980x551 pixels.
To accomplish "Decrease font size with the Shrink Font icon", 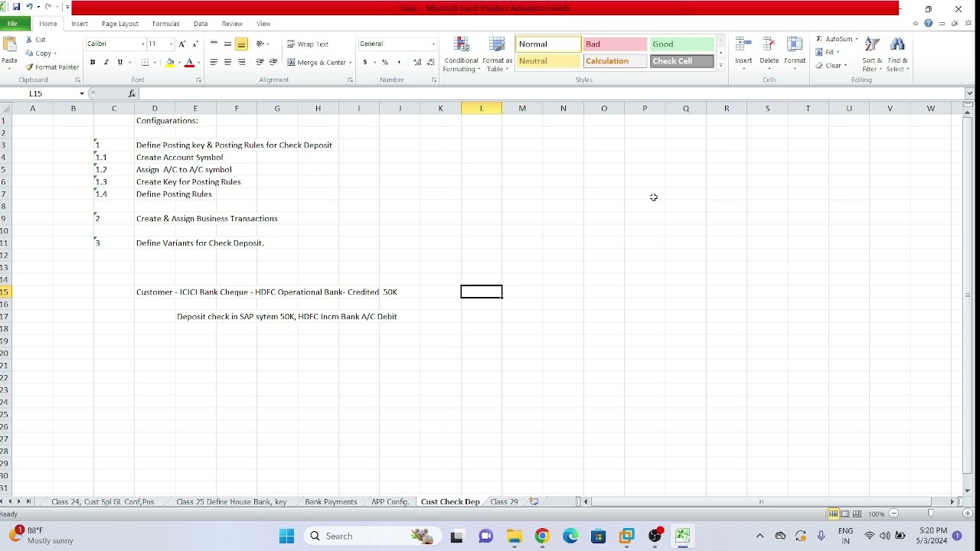I will 195,44.
